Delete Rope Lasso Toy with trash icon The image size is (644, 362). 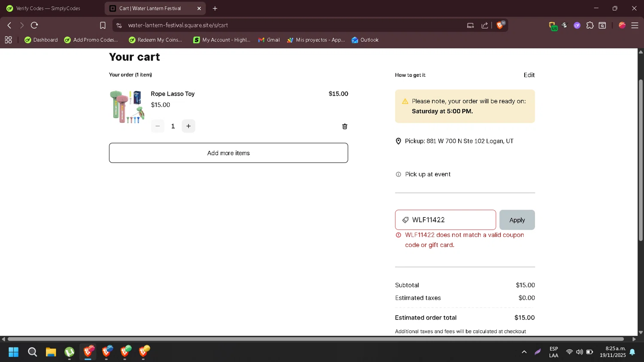coord(345,126)
